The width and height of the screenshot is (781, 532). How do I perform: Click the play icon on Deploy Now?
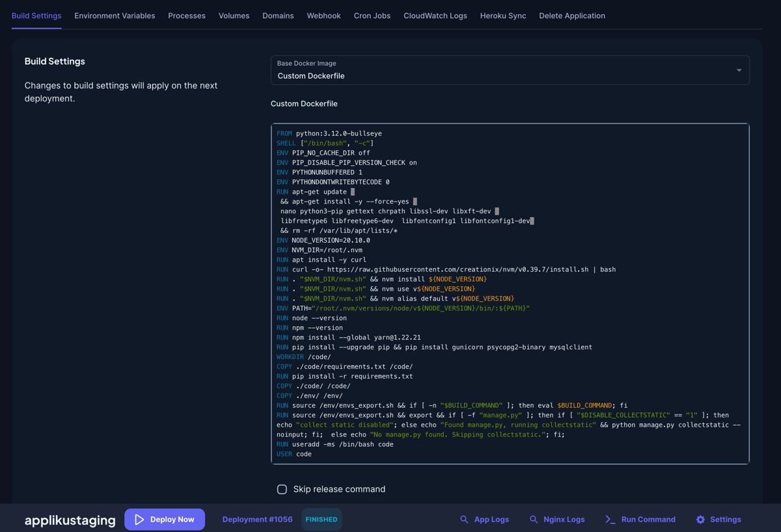[x=139, y=519]
